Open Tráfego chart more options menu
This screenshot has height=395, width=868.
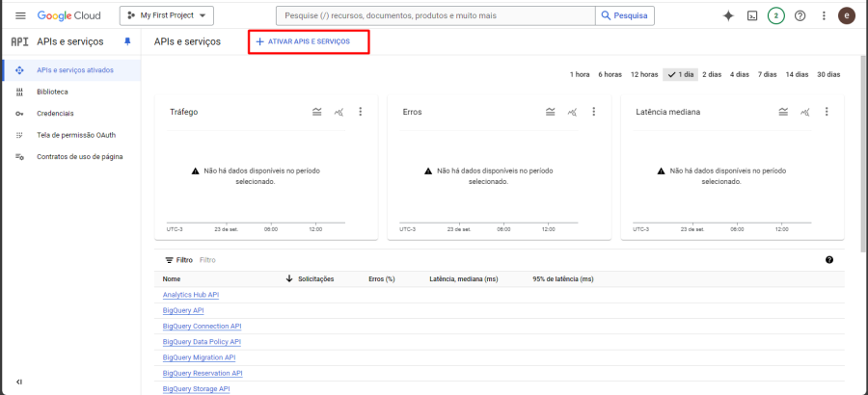(361, 112)
